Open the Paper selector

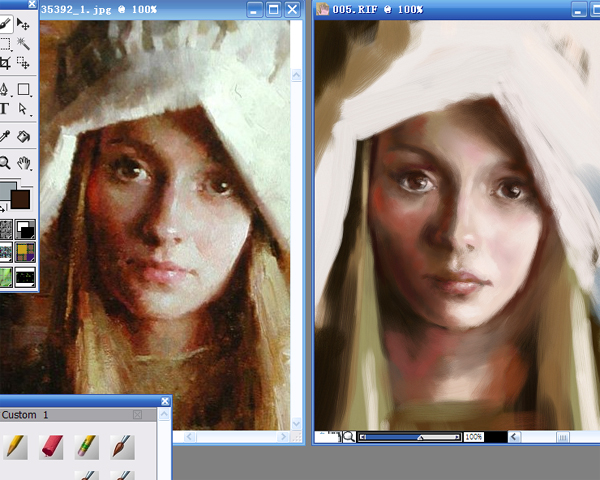6,229
